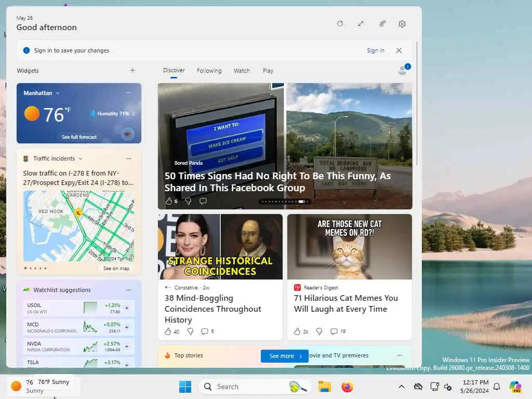Open Strange Historical Coincidences thumbnail
The width and height of the screenshot is (532, 399).
(220, 247)
